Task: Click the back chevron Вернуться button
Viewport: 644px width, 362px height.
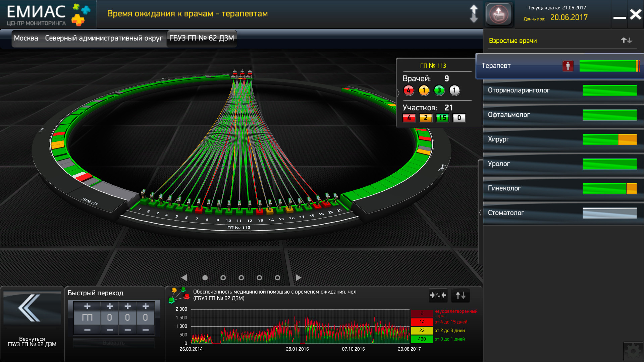Action: point(31,308)
